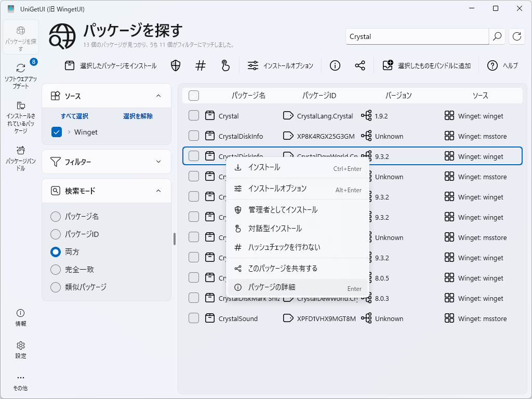Viewport: 532px width, 399px height.
Task: Select the interactive install hand icon
Action: [x=224, y=65]
